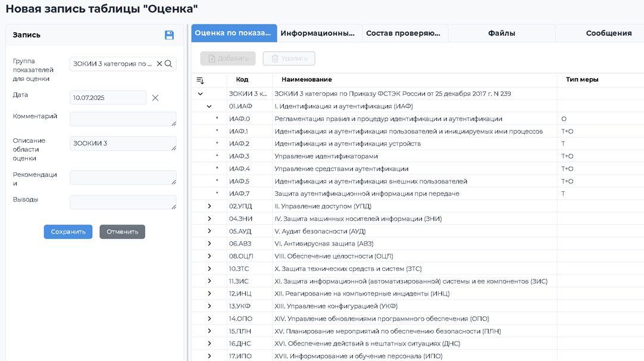Viewport: 644px width, 361px height.
Task: Clear the indicator group field with X
Action: (x=160, y=64)
